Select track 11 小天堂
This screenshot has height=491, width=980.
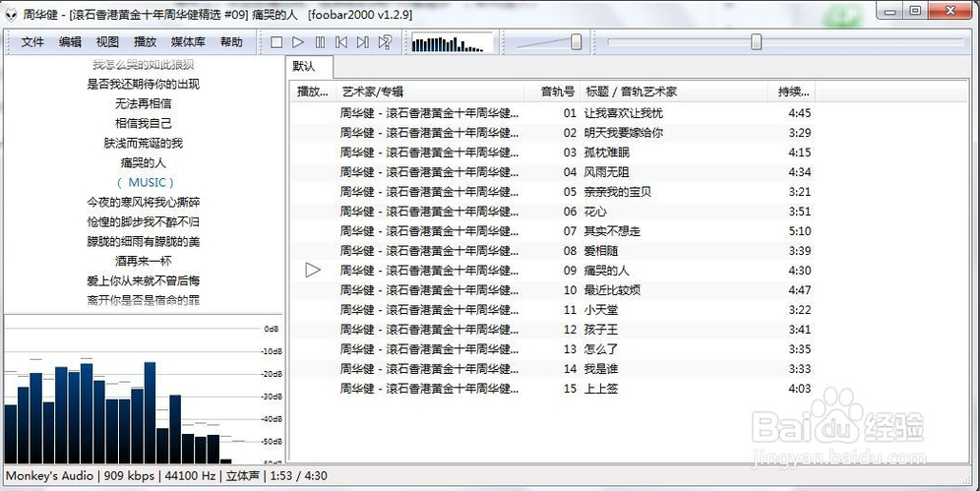click(x=553, y=310)
